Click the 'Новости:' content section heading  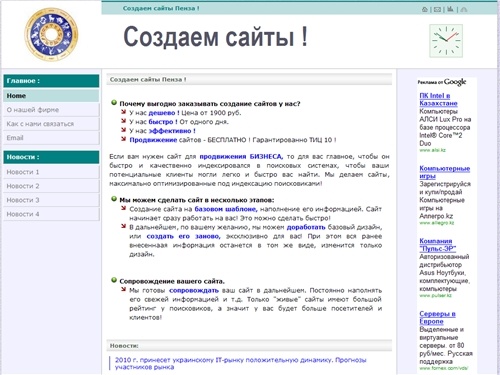tap(249, 346)
